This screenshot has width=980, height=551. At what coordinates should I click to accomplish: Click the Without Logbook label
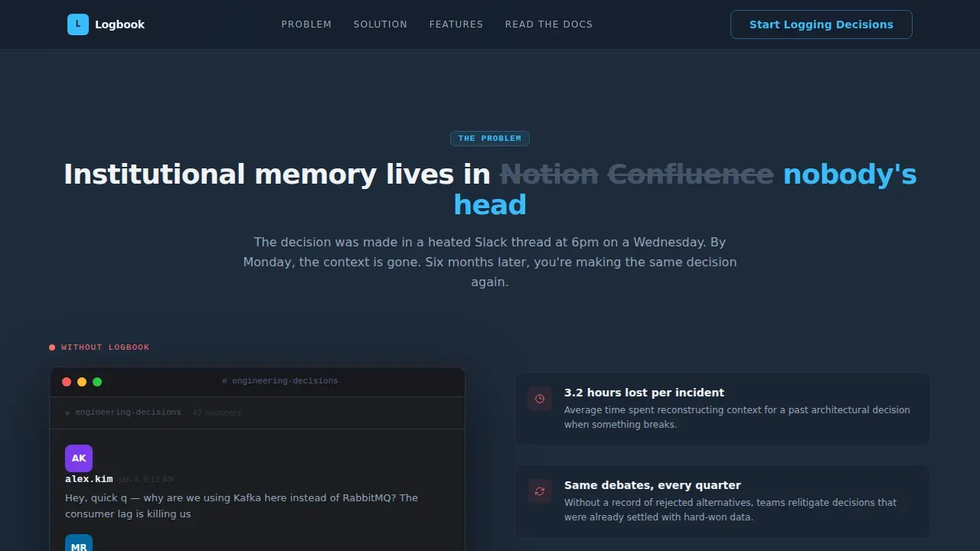(x=105, y=347)
